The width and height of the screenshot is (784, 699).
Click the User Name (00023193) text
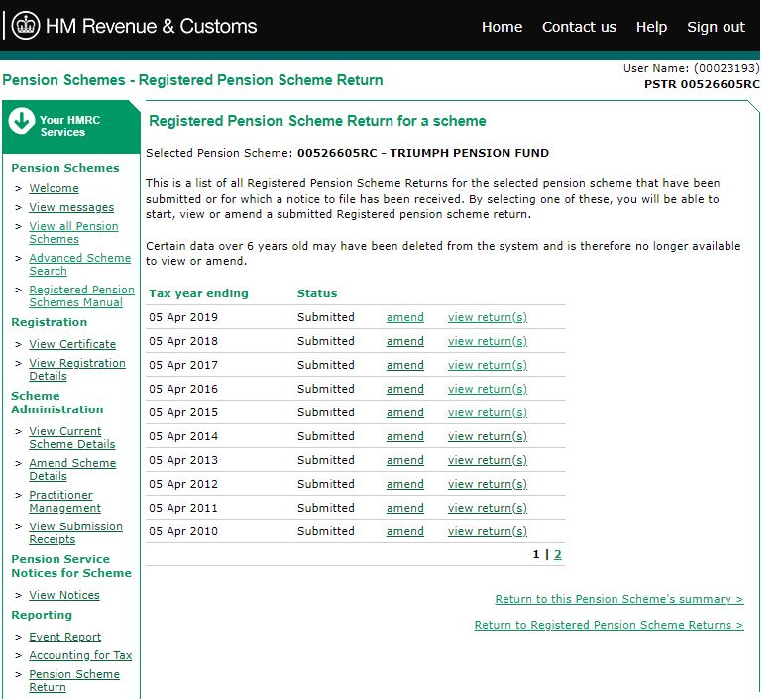tap(692, 68)
